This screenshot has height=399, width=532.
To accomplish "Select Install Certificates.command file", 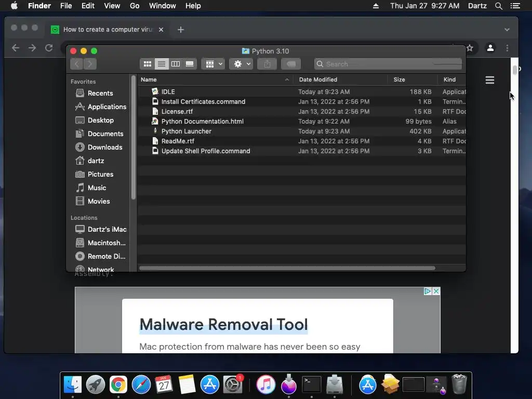I will click(x=302, y=101).
